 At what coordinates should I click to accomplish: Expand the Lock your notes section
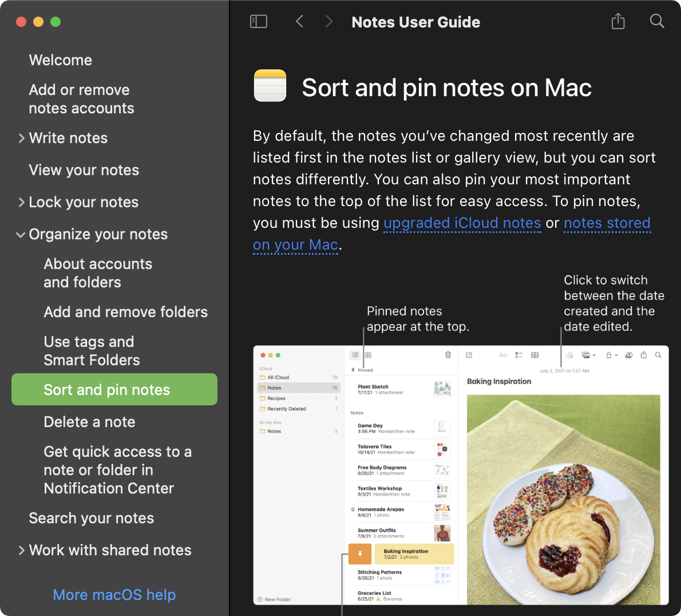[x=21, y=203]
